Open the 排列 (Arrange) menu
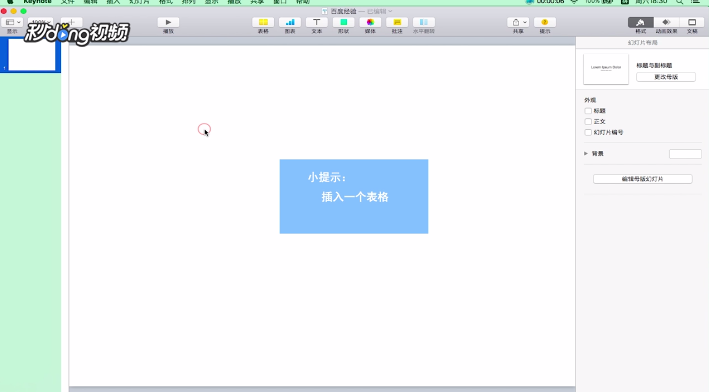The width and height of the screenshot is (709, 392). point(189,2)
